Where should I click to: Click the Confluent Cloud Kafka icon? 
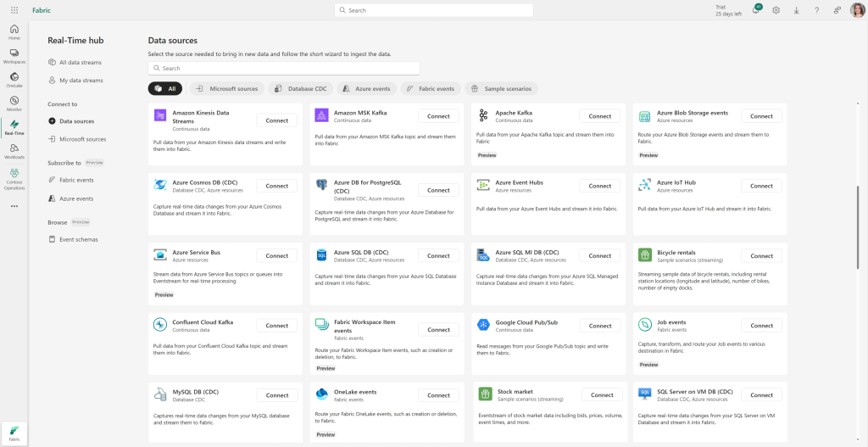160,325
